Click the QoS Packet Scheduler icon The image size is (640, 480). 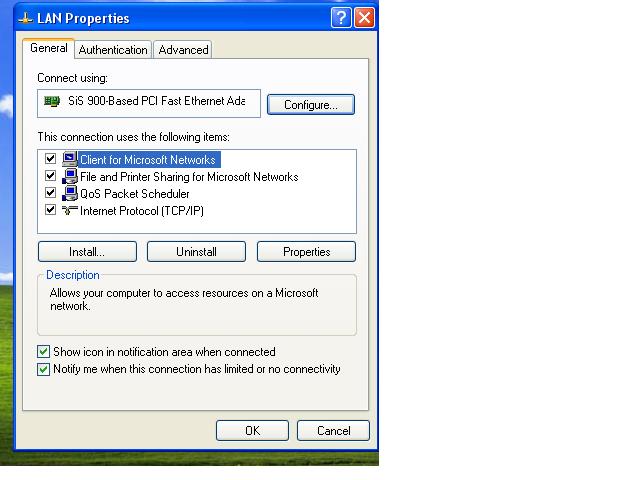click(x=70, y=193)
